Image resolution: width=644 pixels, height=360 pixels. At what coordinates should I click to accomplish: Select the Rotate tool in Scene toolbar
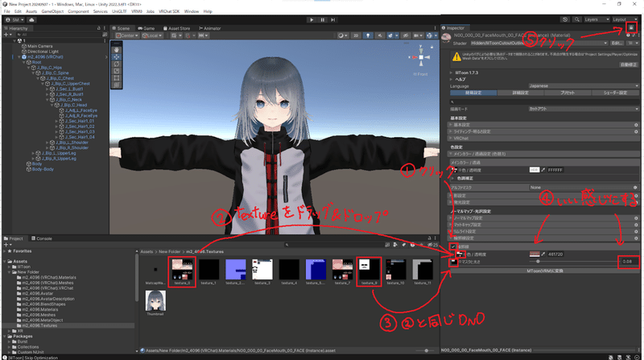click(x=117, y=64)
